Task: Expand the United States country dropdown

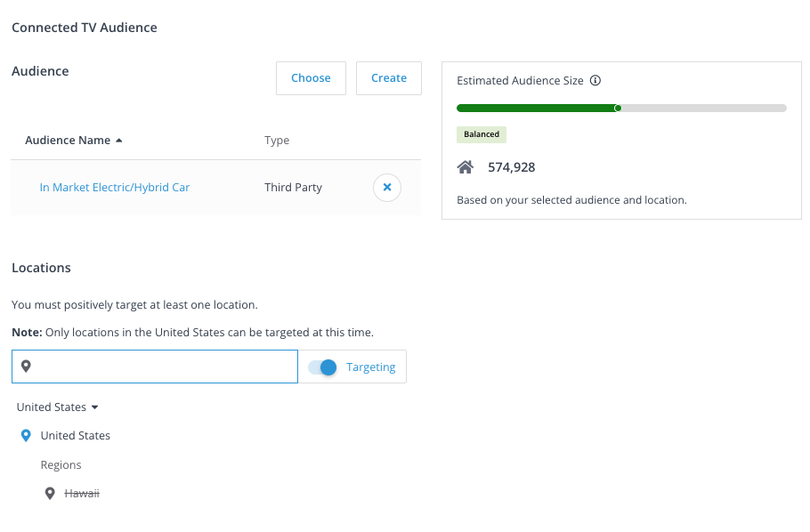Action: tap(58, 407)
